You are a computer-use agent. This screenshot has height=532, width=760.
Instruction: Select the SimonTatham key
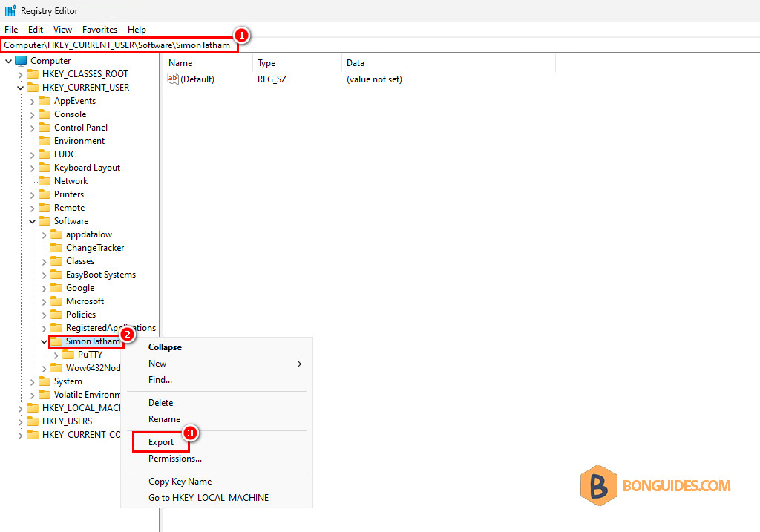tap(93, 341)
